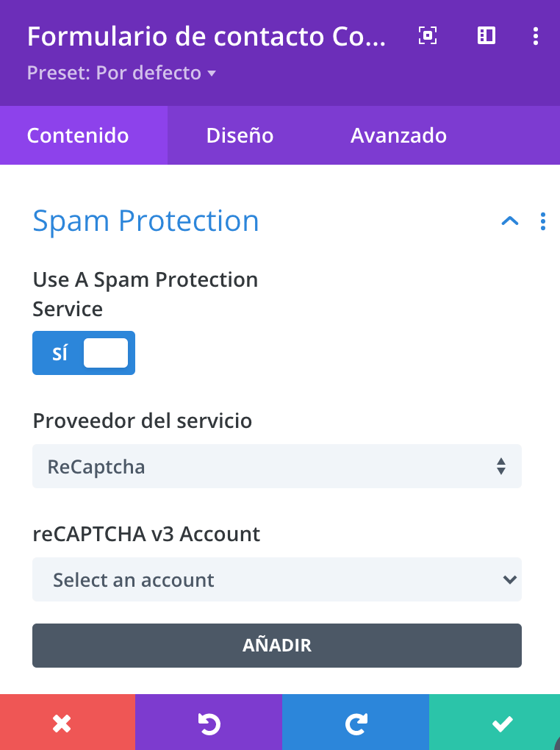The image size is (560, 750).
Task: Toggle Use A Spam Protection Service switch
Action: (84, 353)
